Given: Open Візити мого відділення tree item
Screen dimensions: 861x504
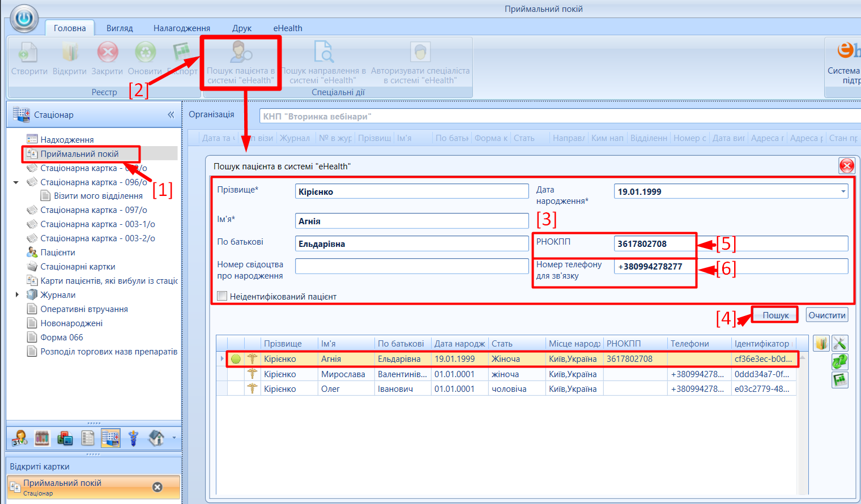Looking at the screenshot, I should coord(98,196).
